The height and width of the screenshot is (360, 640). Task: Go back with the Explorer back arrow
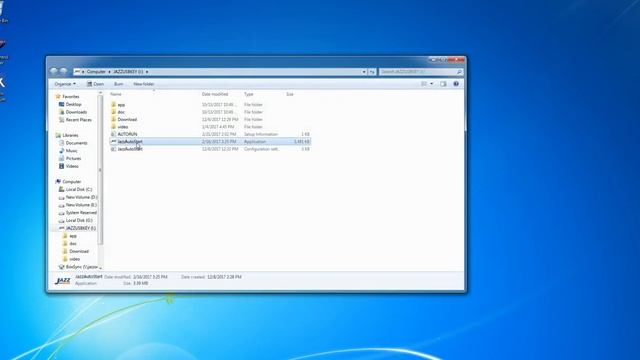point(54,71)
